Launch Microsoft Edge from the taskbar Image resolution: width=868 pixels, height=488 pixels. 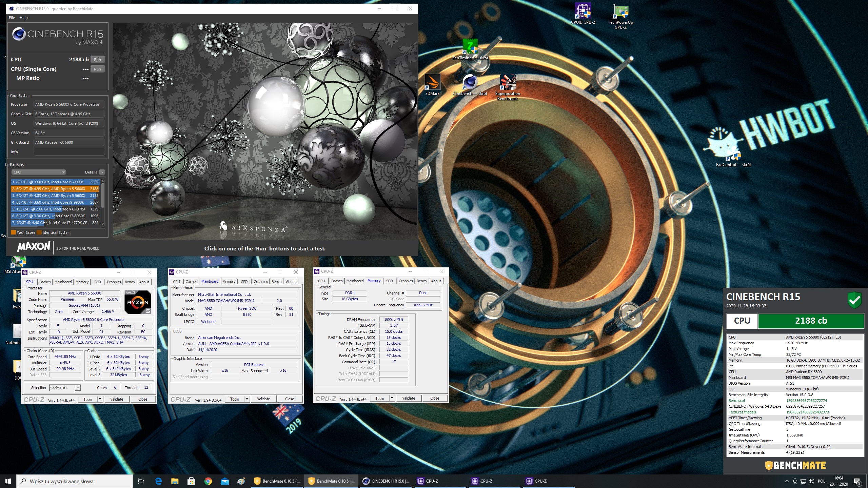point(158,481)
